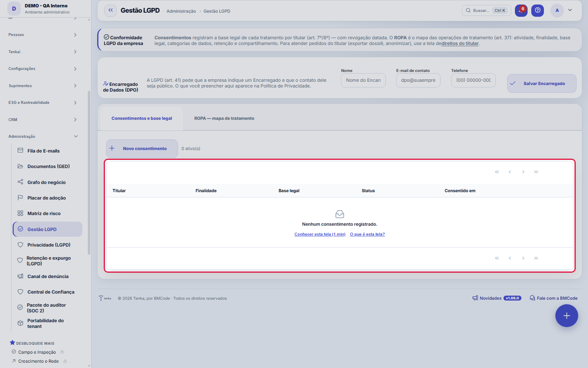This screenshot has height=368, width=588.
Task: Open Documentos (GED) in sidebar
Action: [47, 166]
